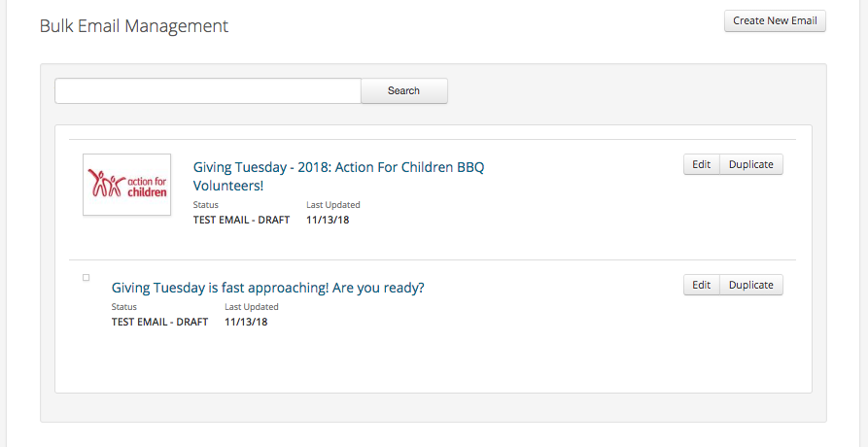
Task: Click the Bulk Email Management heading
Action: pyautogui.click(x=134, y=26)
